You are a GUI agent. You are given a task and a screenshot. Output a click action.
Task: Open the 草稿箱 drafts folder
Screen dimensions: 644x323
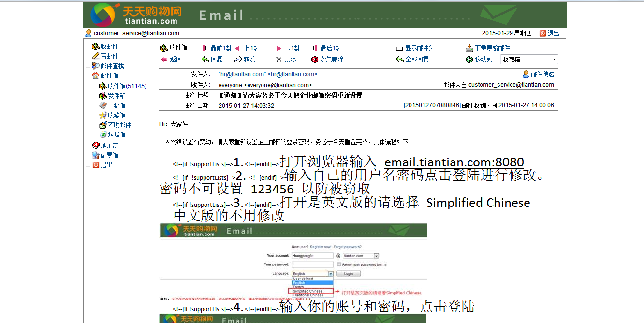[117, 105]
